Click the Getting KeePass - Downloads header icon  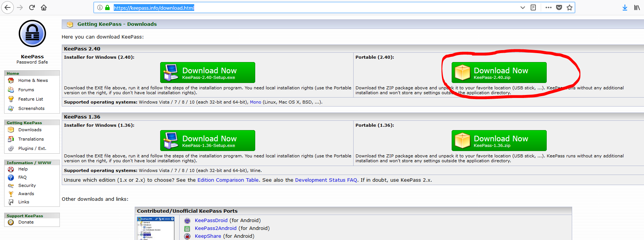70,24
